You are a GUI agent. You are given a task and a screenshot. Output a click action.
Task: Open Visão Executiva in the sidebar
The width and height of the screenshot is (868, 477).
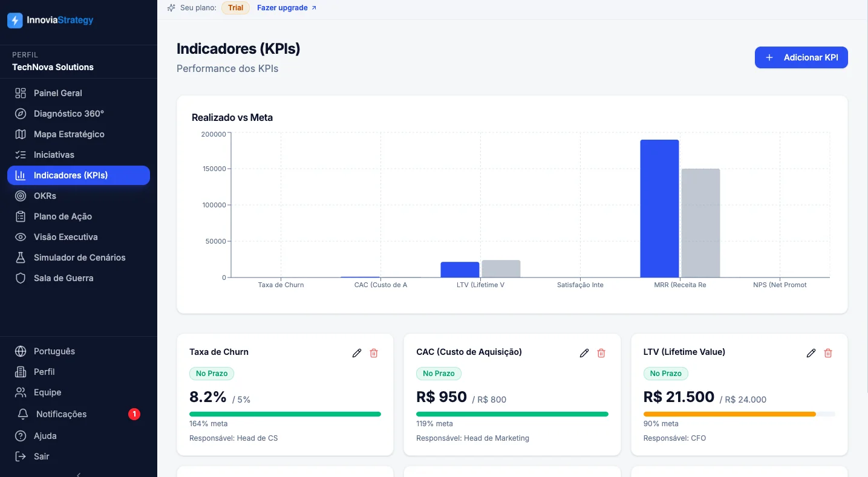click(x=79, y=237)
